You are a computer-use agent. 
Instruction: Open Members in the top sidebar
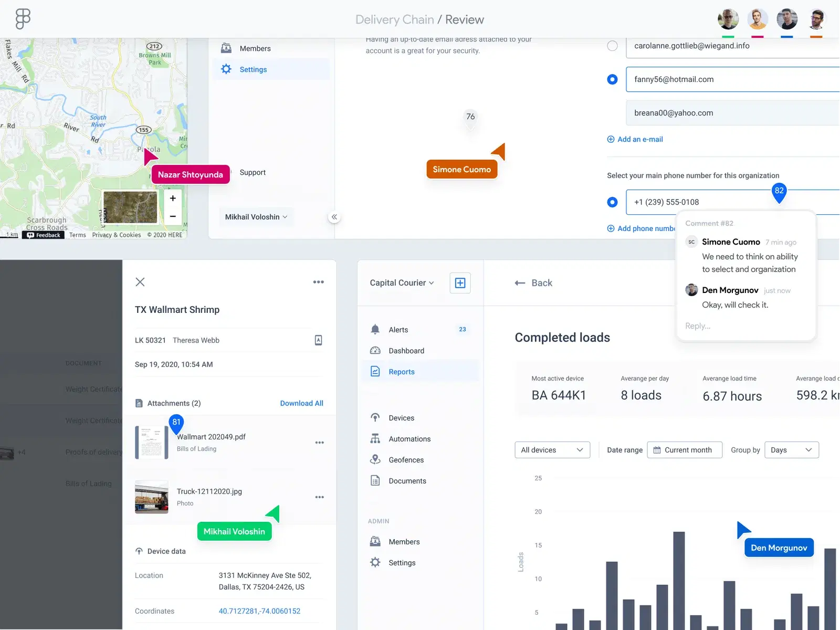271,48
